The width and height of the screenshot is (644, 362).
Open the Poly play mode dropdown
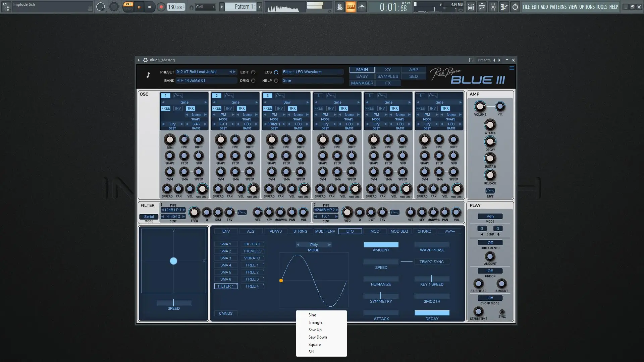[490, 216]
